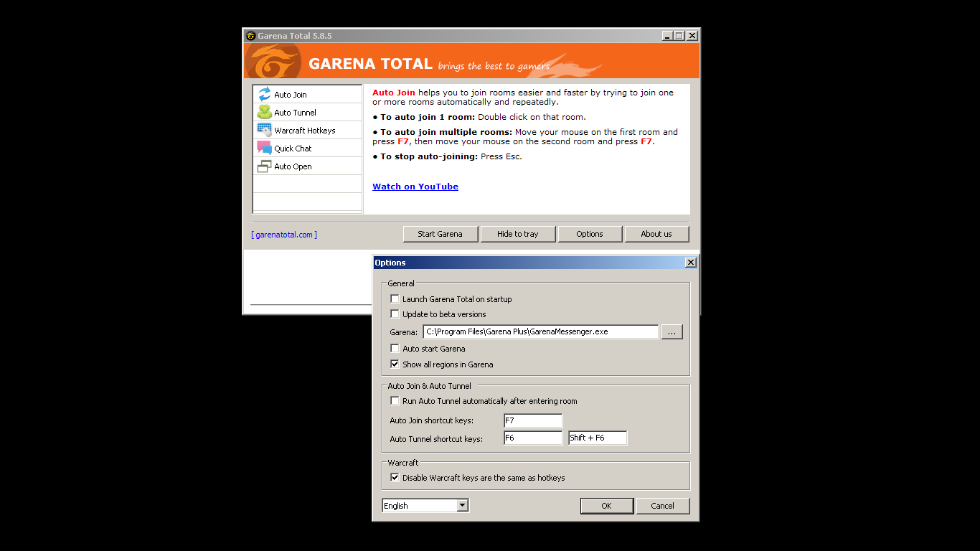This screenshot has height=551, width=980.
Task: Switch to the Auto Open section
Action: 308,166
